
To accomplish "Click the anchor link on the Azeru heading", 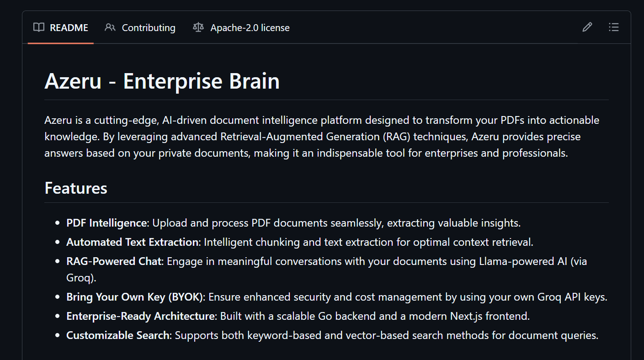I will (x=37, y=81).
